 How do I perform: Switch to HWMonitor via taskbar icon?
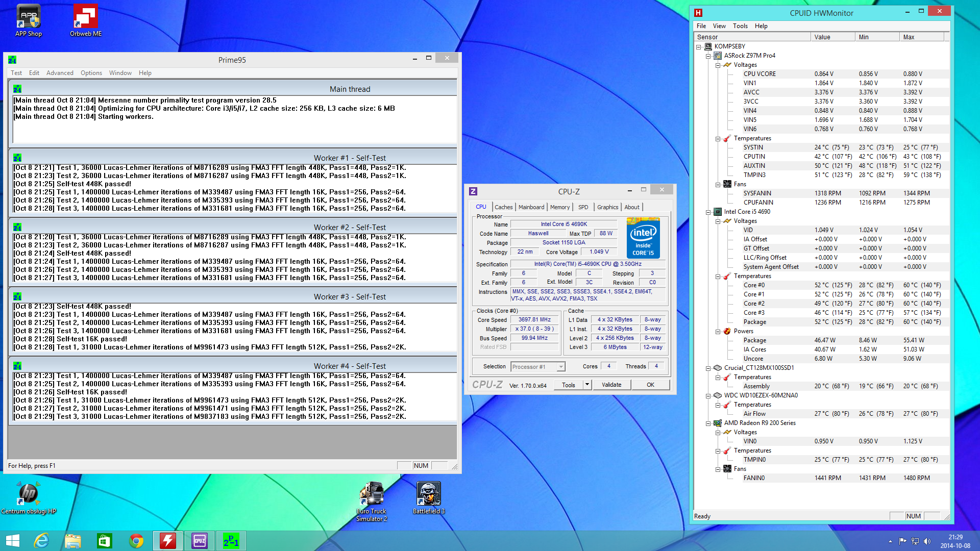click(168, 541)
